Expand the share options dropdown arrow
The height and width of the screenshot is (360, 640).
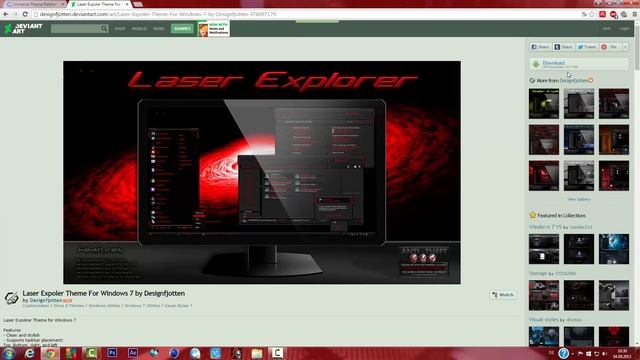click(x=625, y=47)
